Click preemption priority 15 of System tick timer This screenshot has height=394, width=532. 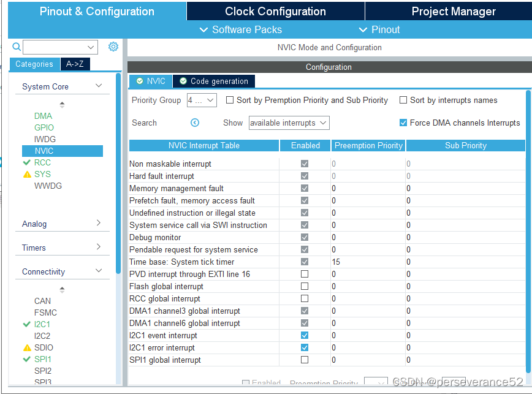336,262
